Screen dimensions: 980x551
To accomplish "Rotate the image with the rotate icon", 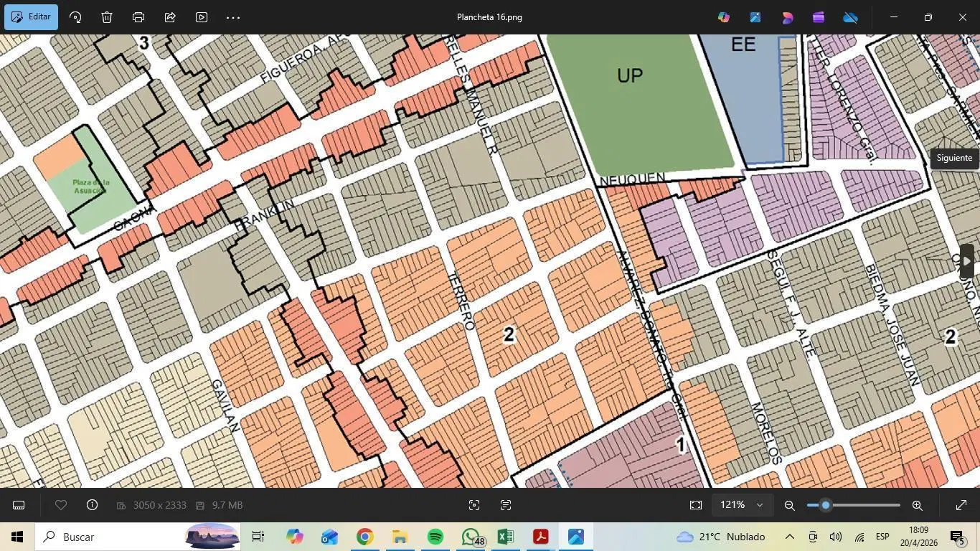I will (x=75, y=17).
